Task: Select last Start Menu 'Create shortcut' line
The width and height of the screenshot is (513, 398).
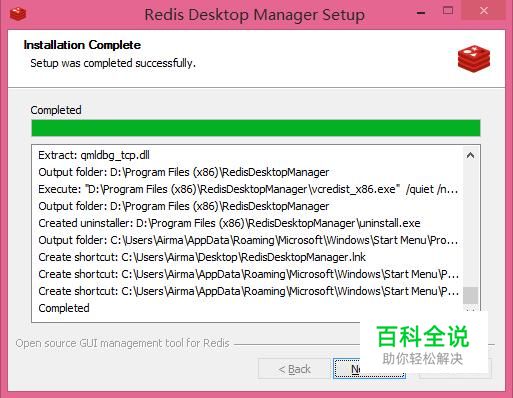Action: [248, 291]
